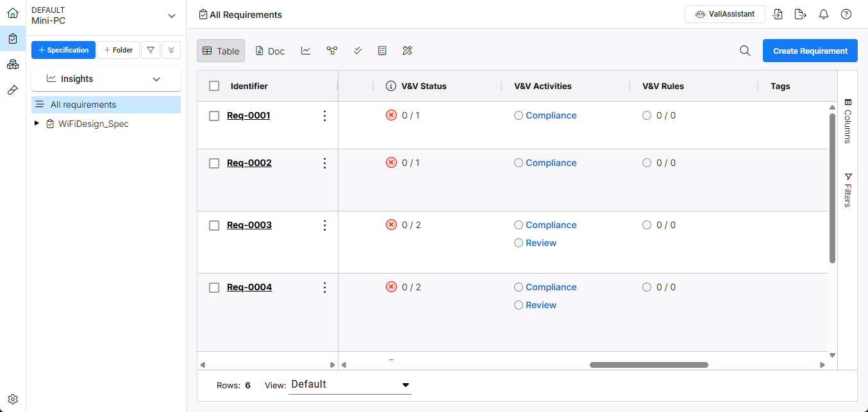868x412 pixels.
Task: Click the Create Requirement button
Action: 810,51
